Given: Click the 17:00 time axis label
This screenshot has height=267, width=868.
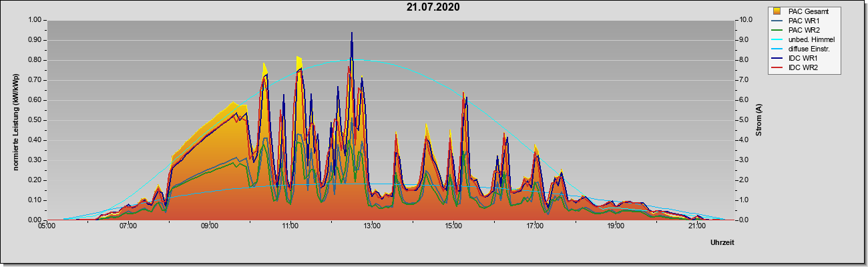Looking at the screenshot, I should pyautogui.click(x=534, y=227).
